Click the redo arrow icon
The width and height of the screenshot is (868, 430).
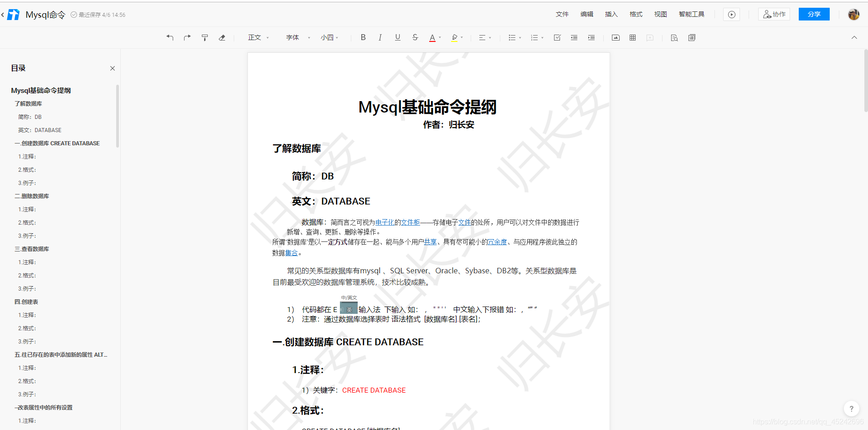[x=187, y=38]
